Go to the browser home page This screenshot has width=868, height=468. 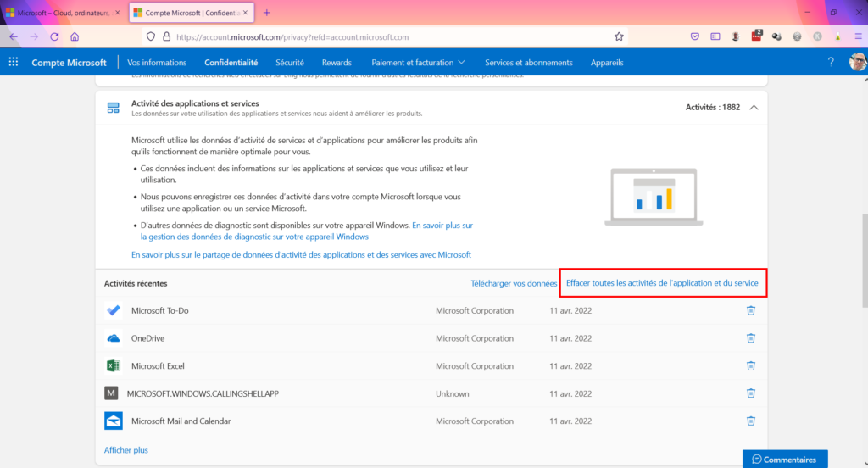click(75, 36)
